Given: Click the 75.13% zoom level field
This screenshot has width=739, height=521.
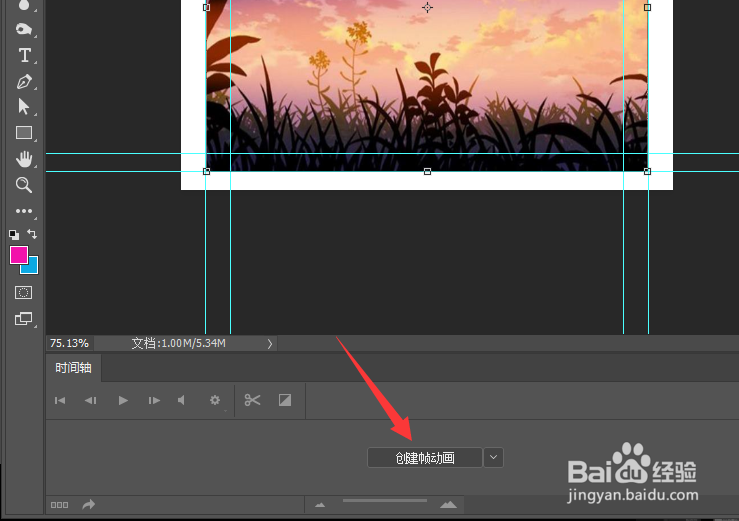Looking at the screenshot, I should pos(70,343).
